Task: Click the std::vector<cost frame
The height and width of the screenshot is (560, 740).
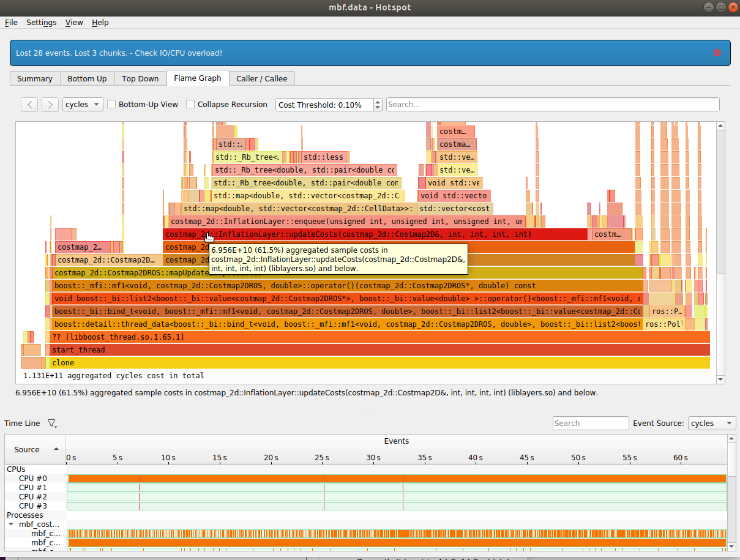Action: [x=454, y=209]
